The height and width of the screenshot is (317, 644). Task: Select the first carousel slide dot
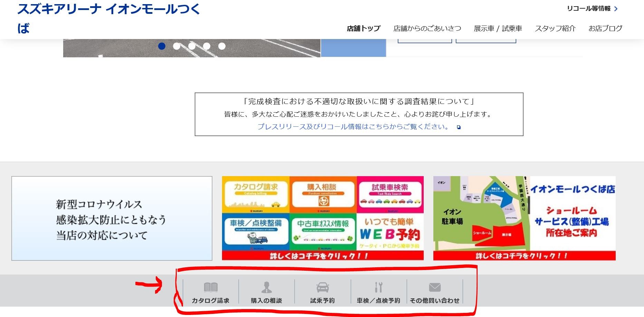[x=162, y=46]
